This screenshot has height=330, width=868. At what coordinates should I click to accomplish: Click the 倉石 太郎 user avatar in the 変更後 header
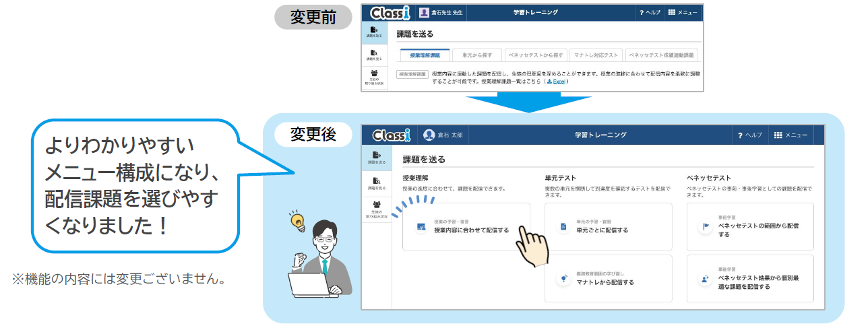pyautogui.click(x=429, y=135)
